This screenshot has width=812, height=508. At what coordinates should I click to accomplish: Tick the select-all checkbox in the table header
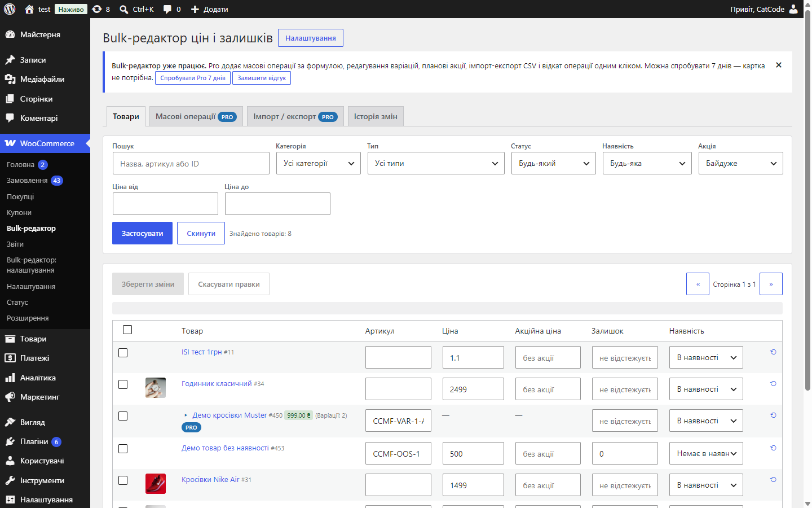[x=127, y=330]
